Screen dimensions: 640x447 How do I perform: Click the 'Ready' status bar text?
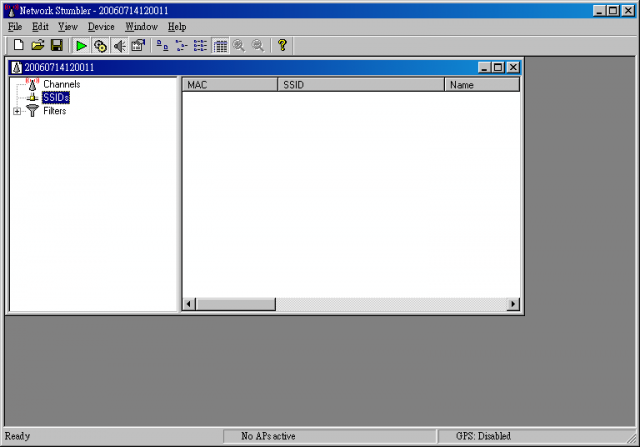click(x=17, y=436)
